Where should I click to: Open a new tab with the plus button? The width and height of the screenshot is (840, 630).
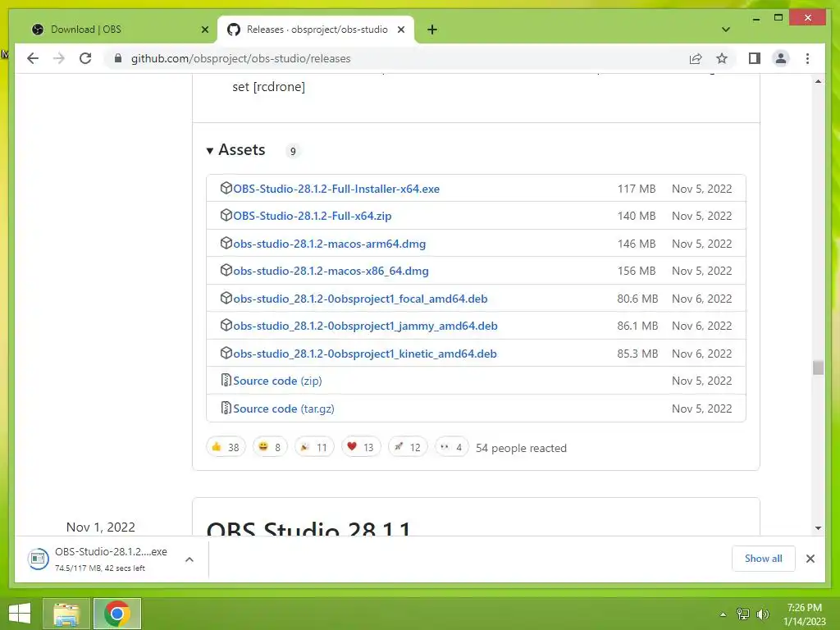point(431,30)
